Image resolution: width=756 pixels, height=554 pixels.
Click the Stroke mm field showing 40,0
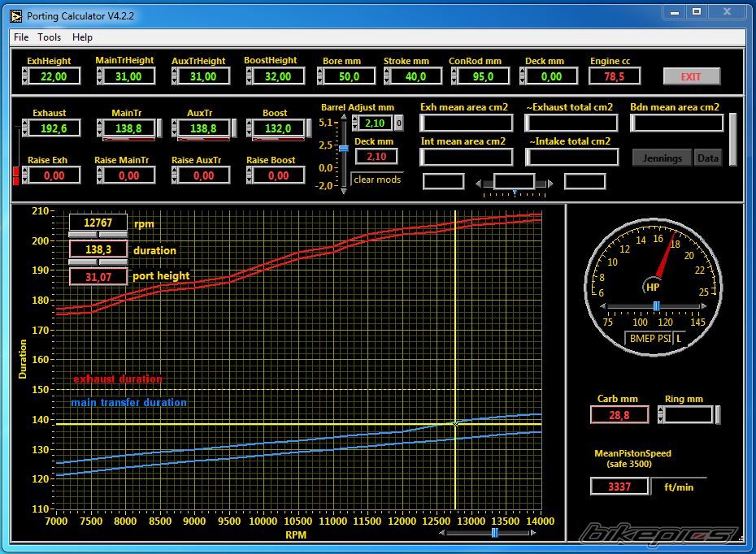tap(415, 76)
